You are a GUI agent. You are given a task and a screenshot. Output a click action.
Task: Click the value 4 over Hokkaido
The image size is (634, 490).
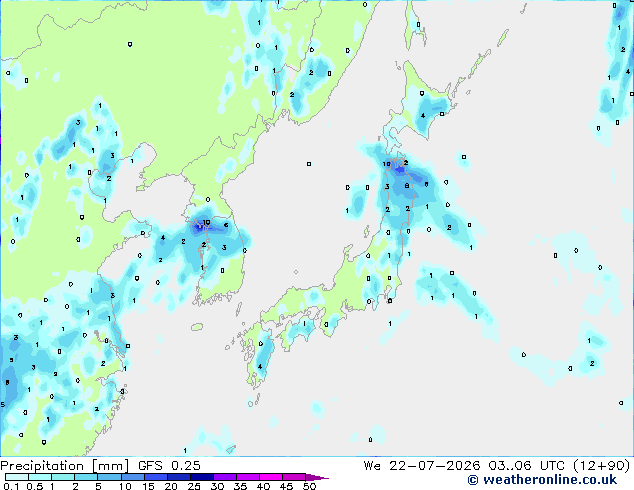[423, 116]
